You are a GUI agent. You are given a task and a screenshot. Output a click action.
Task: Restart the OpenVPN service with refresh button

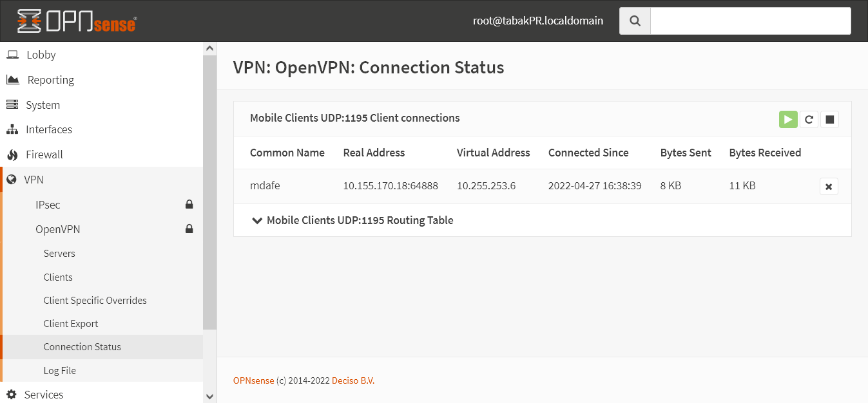(809, 119)
